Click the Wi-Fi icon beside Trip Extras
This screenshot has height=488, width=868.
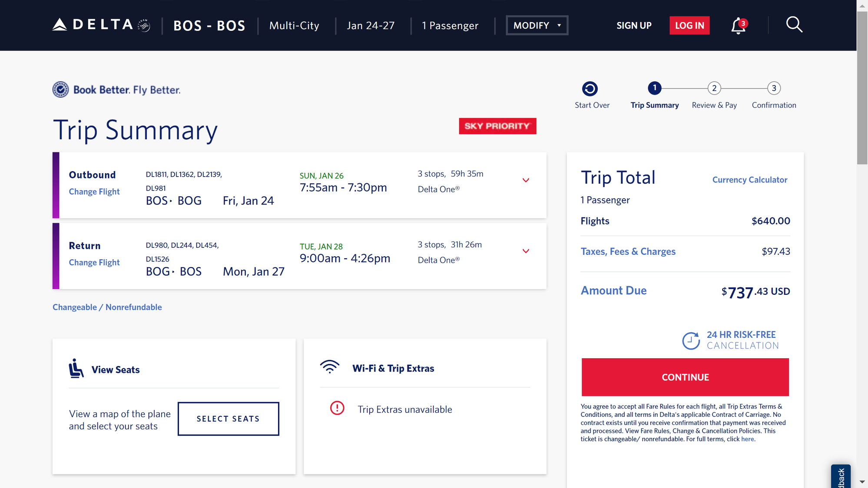[330, 367]
